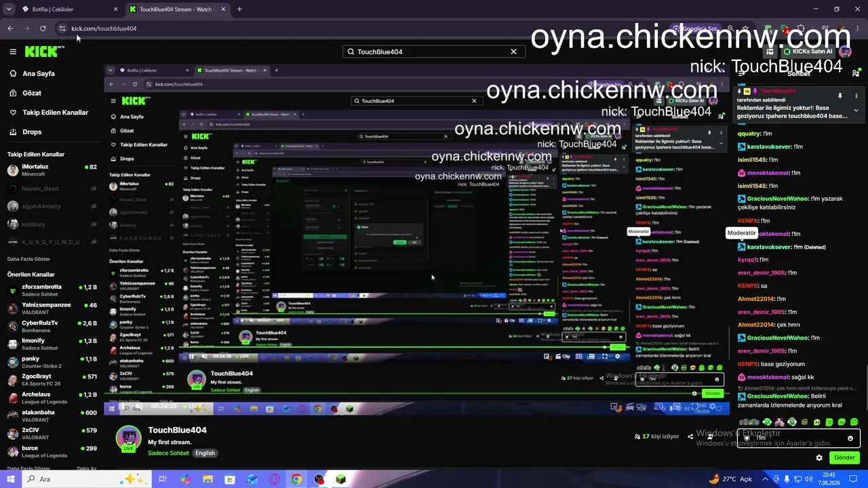Screen dimensions: 868x488
Task: Open zforzambrotta recommended channel
Action: (x=52, y=290)
